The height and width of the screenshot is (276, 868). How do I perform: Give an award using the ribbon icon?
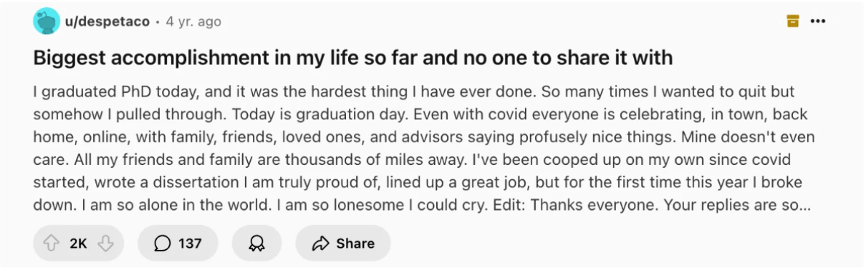(x=257, y=243)
